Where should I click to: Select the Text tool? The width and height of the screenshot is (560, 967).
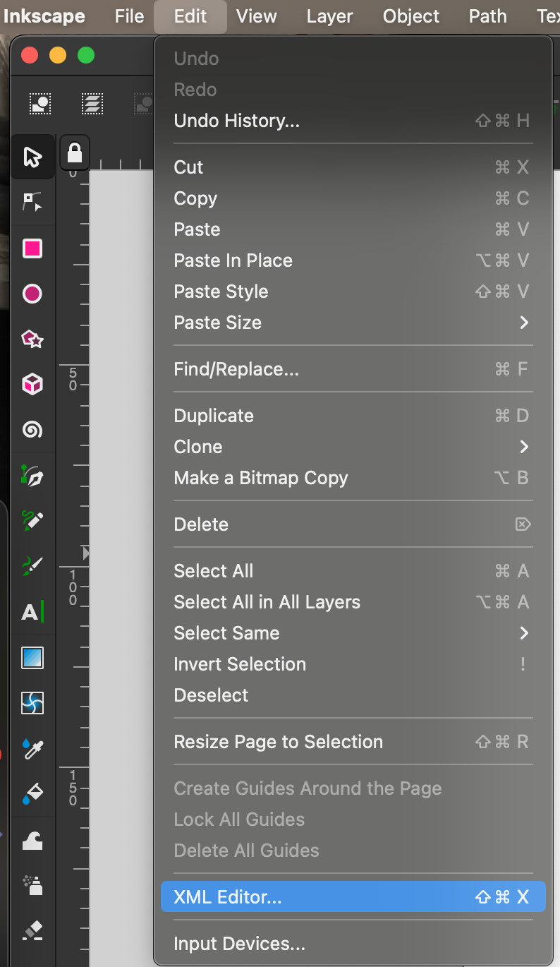(x=32, y=611)
